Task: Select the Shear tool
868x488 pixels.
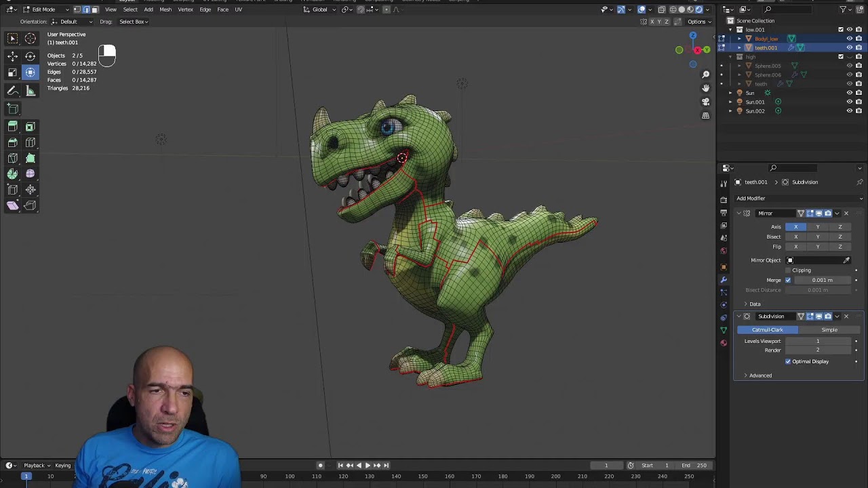Action: coord(12,205)
